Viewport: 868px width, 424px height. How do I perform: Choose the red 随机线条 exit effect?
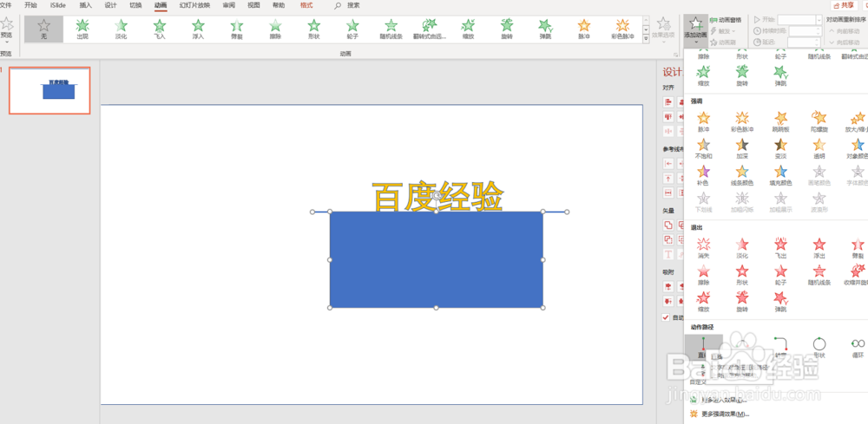[x=819, y=274]
